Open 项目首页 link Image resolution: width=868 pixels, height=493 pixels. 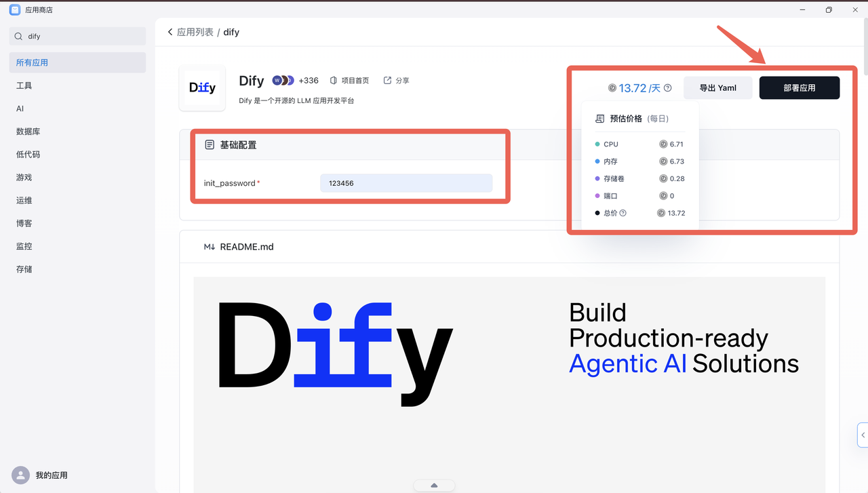coord(349,80)
